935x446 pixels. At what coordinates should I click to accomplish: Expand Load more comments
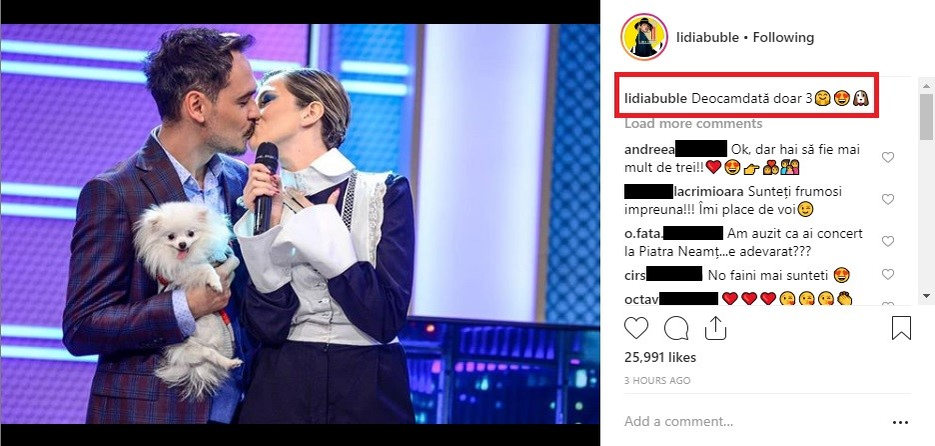point(693,123)
